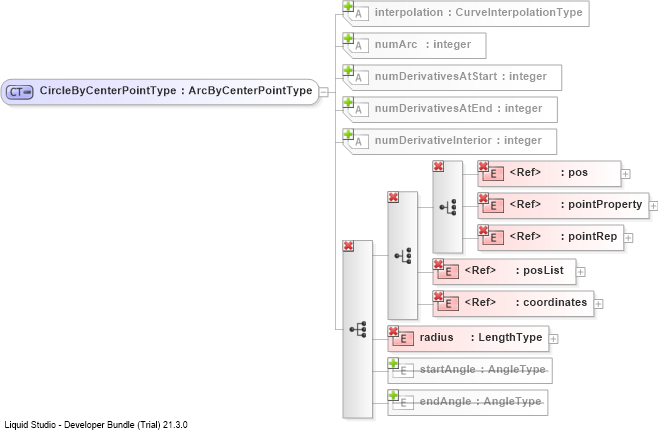658x430 pixels.
Task: Expand the coordinates reference element
Action: coord(598,304)
